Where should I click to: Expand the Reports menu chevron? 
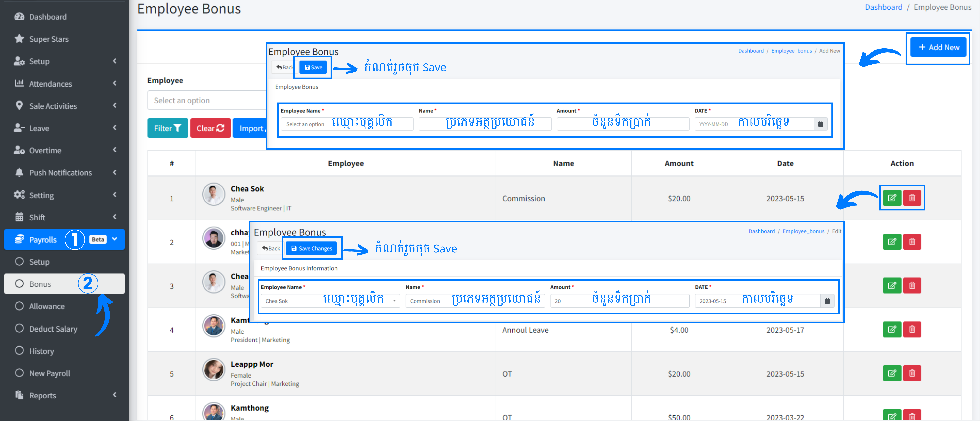pos(114,395)
